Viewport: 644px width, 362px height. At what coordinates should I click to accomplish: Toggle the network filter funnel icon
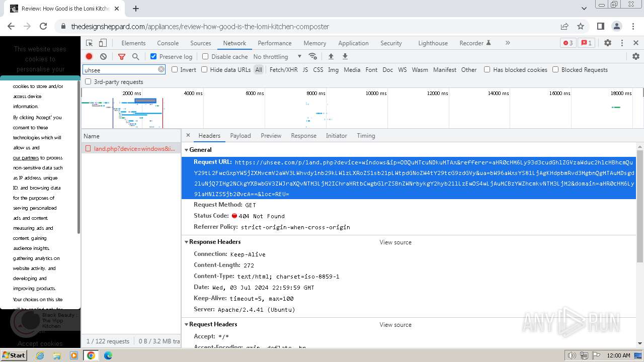click(122, 57)
